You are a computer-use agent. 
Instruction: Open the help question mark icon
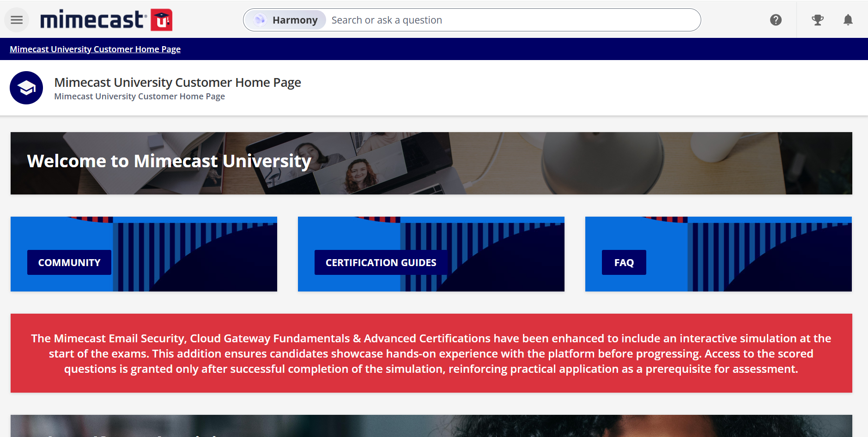point(776,20)
